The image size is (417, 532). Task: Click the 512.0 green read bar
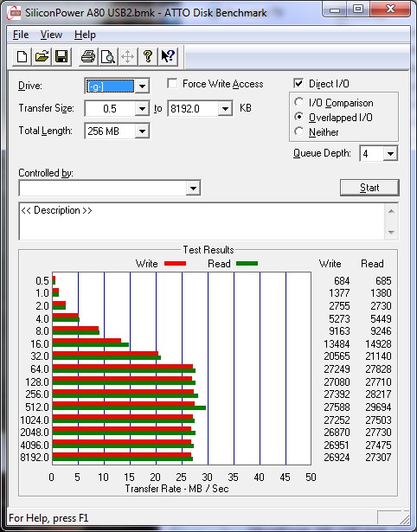(129, 407)
